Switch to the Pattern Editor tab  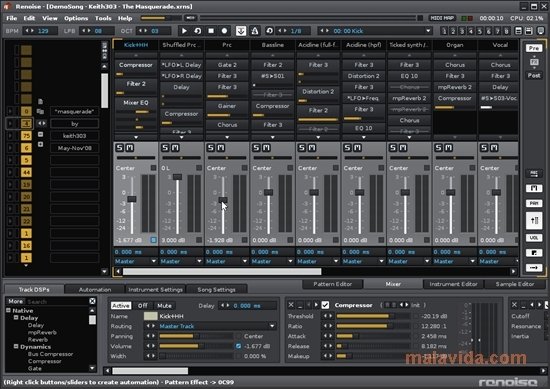333,284
